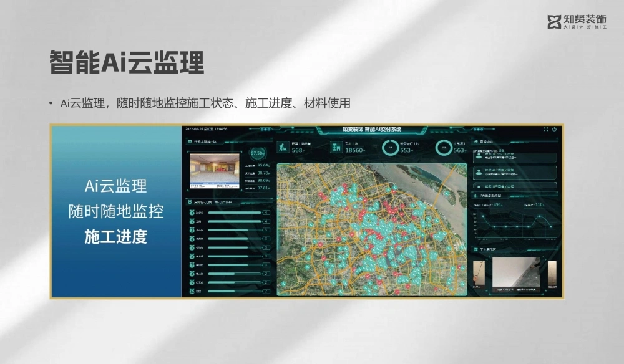624x364 pixels.
Task: Click the slide heading '智能Ai云监理'
Action: (x=127, y=62)
